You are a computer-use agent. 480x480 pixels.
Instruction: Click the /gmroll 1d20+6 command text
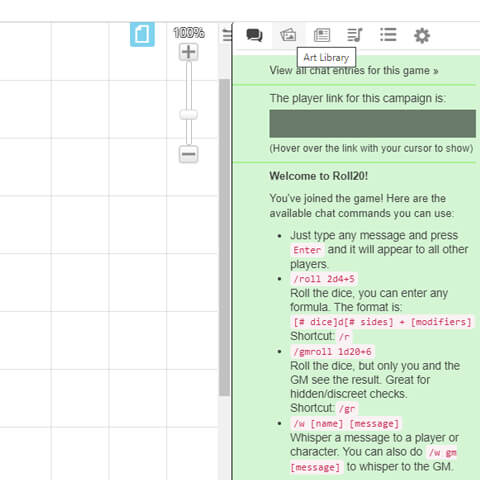pyautogui.click(x=332, y=352)
